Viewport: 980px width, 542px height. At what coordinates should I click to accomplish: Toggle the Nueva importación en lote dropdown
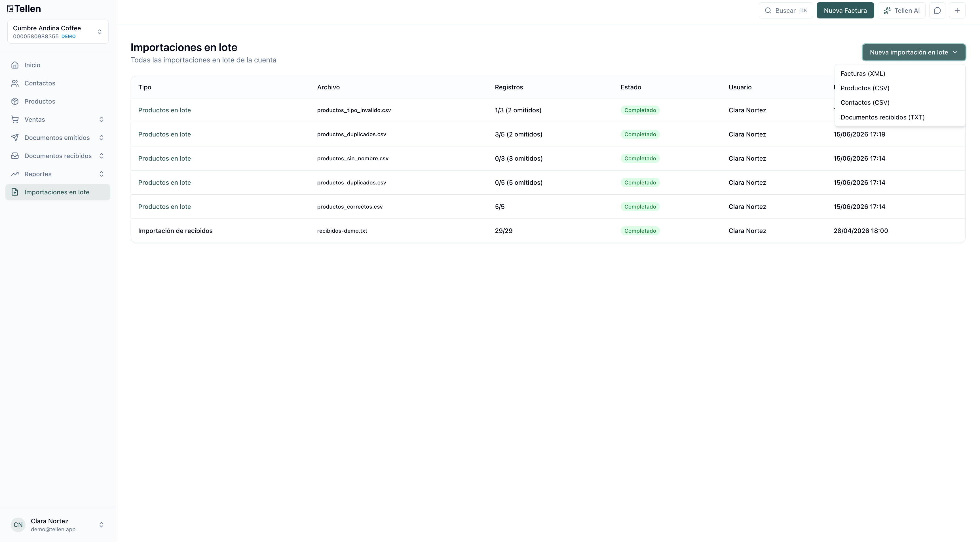click(913, 52)
